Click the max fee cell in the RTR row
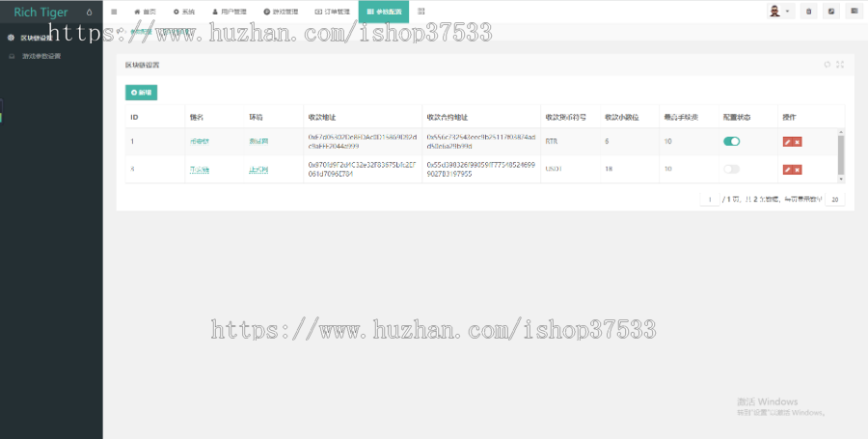The image size is (868, 439). 668,142
